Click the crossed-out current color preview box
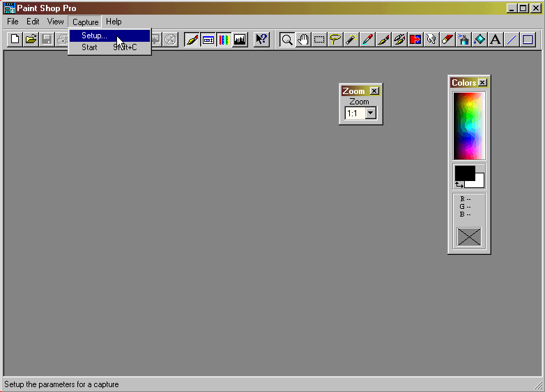Screen dimensions: 545x392 469,237
